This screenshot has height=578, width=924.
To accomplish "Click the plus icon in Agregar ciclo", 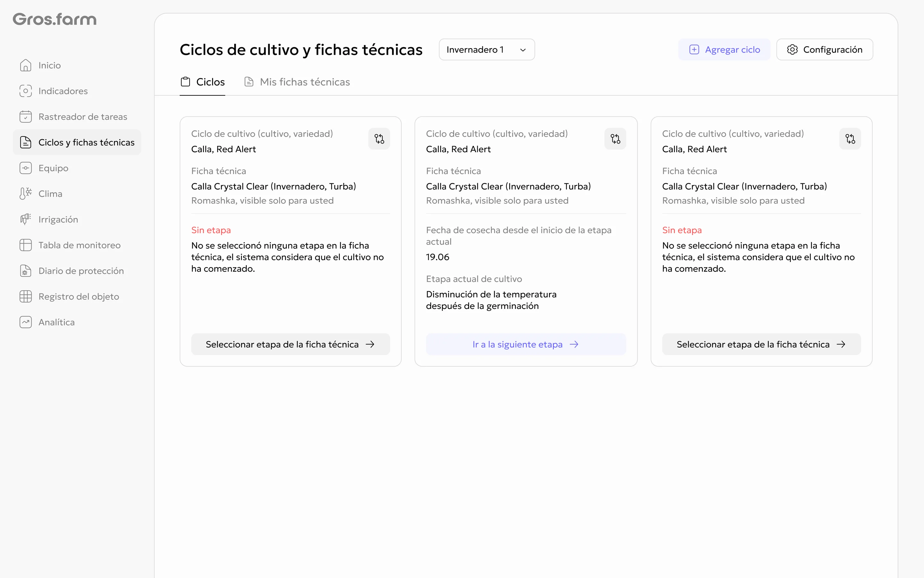I will tap(694, 50).
